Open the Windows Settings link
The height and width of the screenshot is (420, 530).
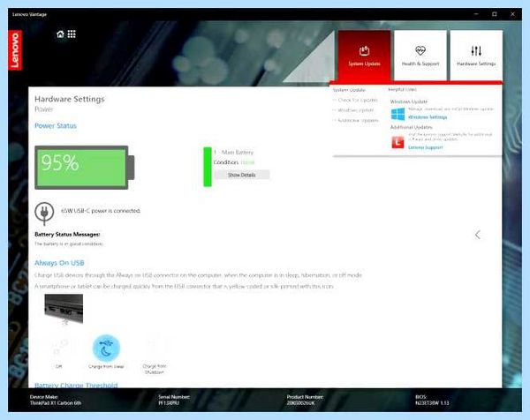pos(428,117)
